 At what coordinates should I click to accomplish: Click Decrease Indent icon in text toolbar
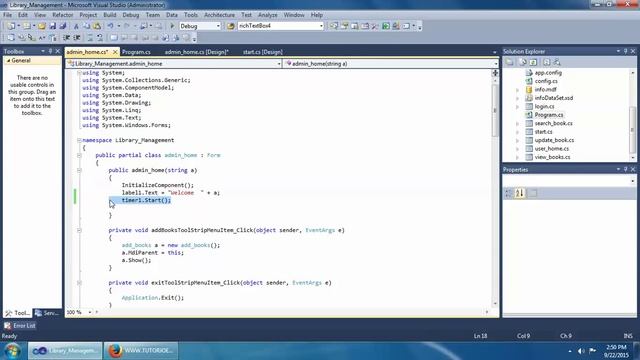pos(67,38)
